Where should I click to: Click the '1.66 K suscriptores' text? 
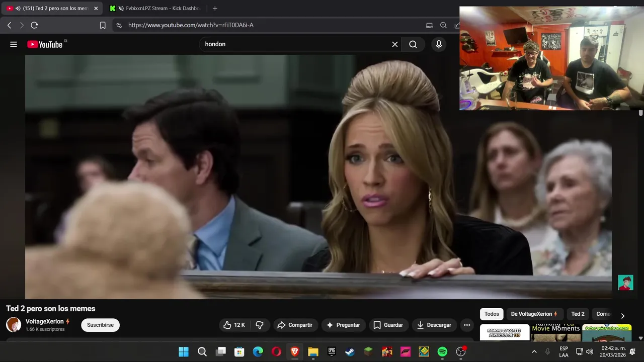[45, 329]
